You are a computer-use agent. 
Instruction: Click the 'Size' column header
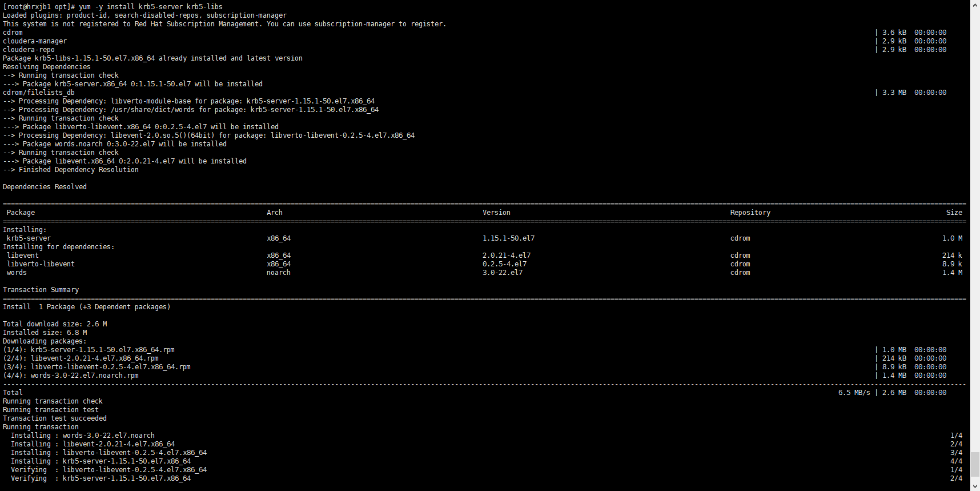point(954,213)
